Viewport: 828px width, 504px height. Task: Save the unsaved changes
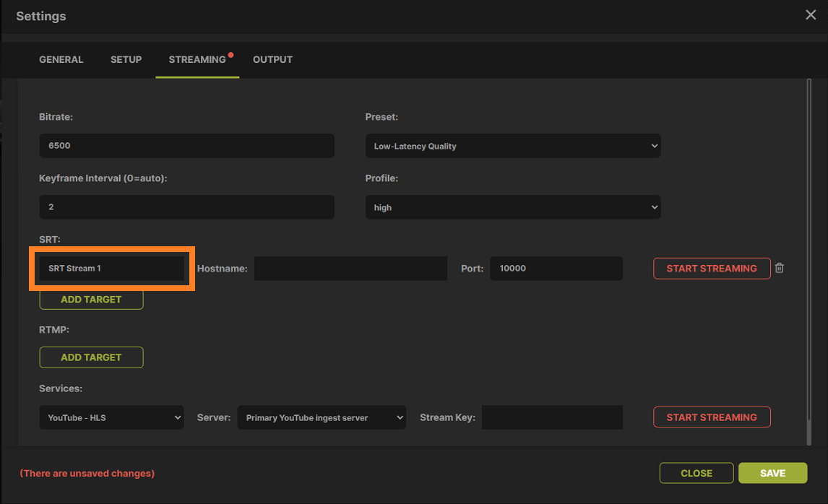772,473
